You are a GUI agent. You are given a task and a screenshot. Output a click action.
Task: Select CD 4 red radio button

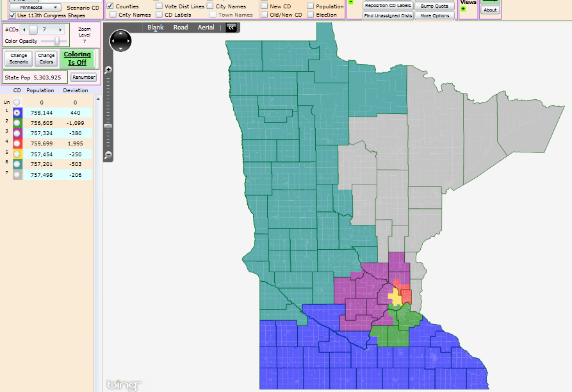coord(17,143)
